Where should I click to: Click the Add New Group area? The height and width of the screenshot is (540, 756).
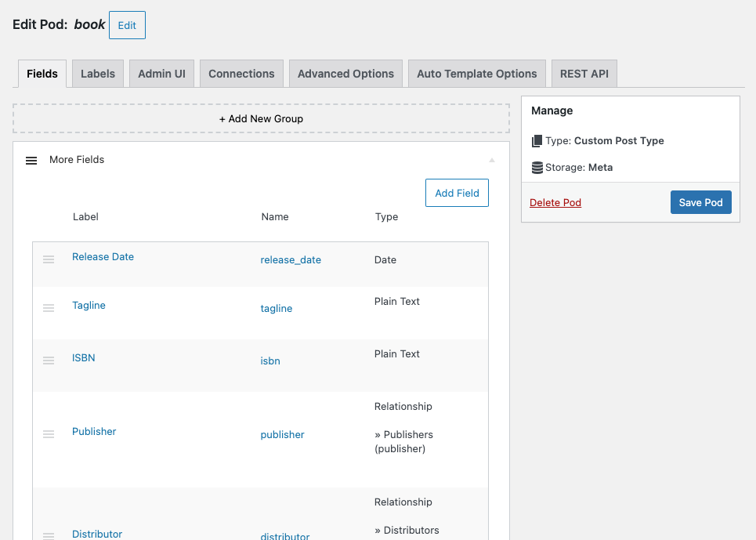coord(261,118)
